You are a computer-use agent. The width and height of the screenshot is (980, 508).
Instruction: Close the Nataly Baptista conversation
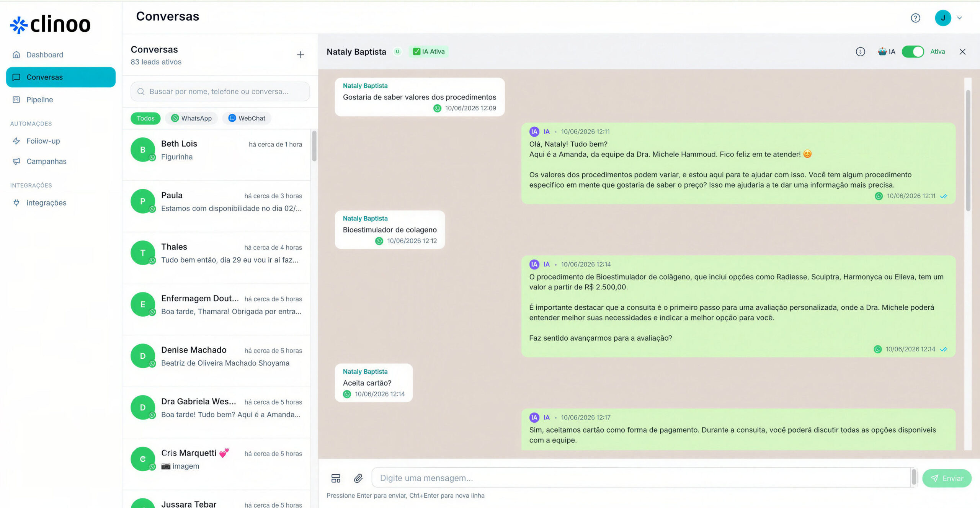962,52
